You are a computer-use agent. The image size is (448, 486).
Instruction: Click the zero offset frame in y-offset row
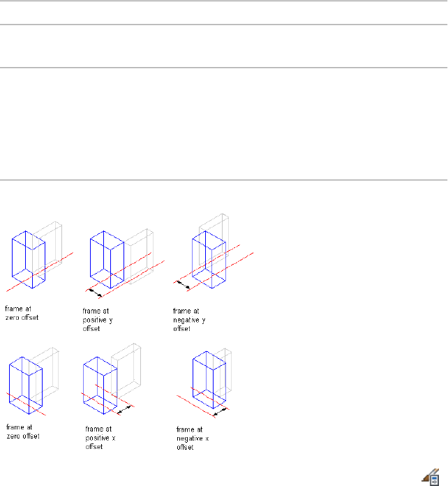pyautogui.click(x=29, y=258)
